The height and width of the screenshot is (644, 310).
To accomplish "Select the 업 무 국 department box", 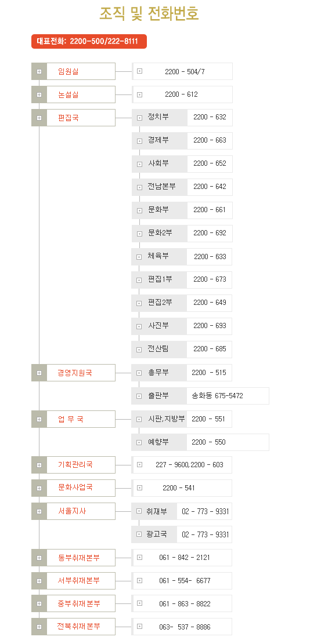I will (73, 419).
